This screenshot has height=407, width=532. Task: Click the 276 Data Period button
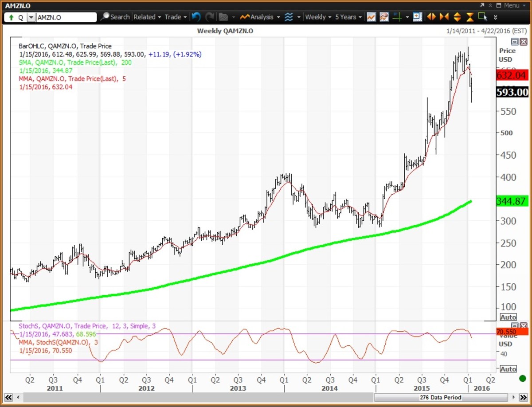pos(440,397)
